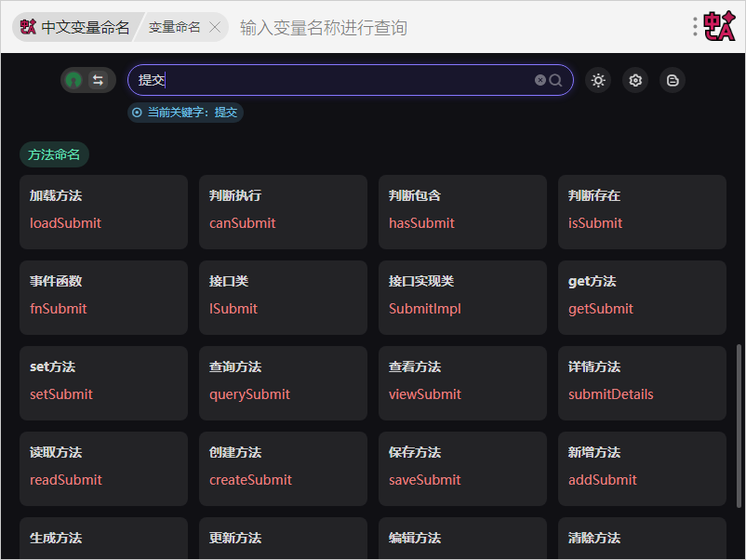The image size is (746, 560).
Task: Open settings via the gear icon
Action: (635, 80)
